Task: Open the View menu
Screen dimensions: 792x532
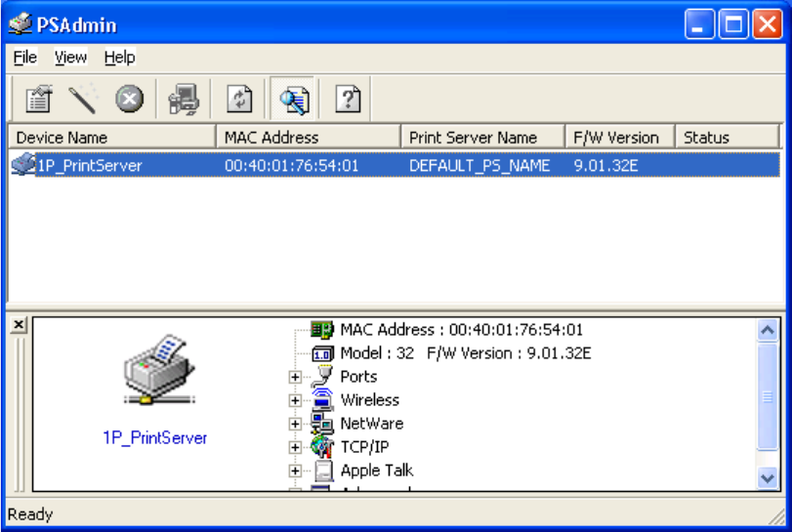Action: click(x=70, y=57)
